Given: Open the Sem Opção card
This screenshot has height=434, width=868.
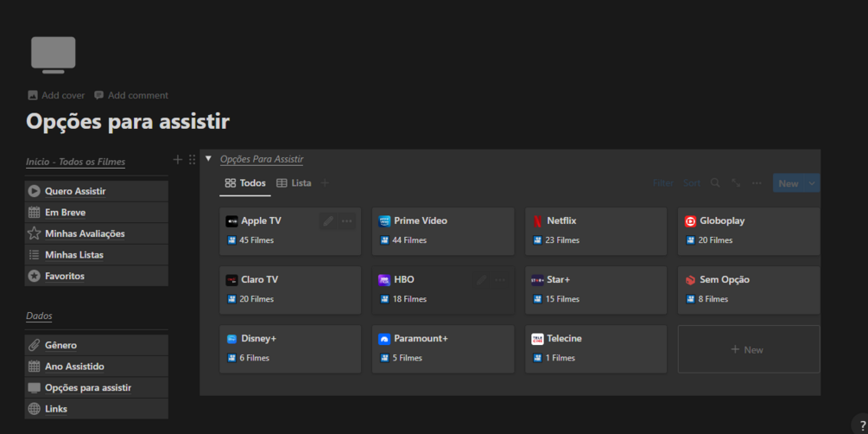Looking at the screenshot, I should 749,290.
